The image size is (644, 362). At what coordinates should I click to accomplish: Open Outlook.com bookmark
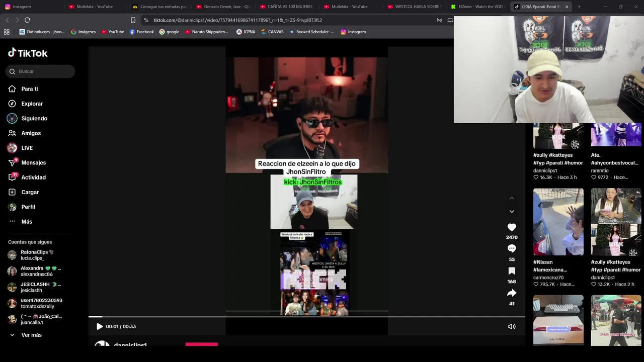coord(42,32)
